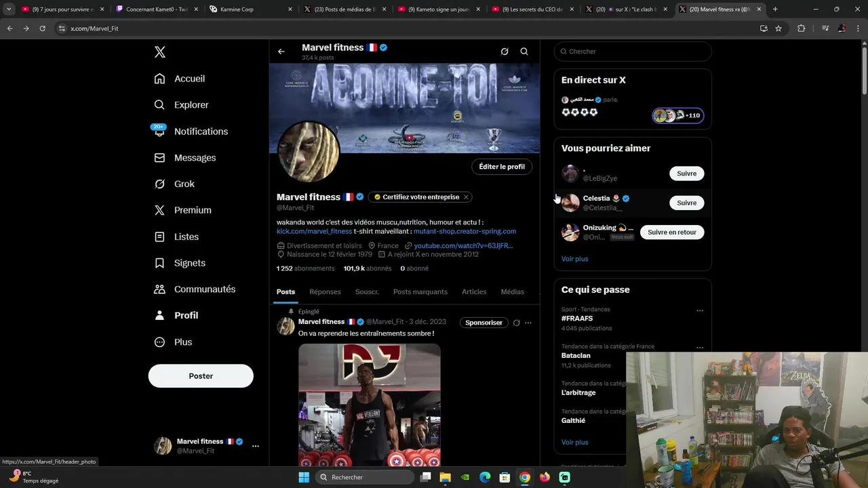Image resolution: width=868 pixels, height=488 pixels.
Task: Open account options dots beside @Marvel_Fit
Action: 256,446
